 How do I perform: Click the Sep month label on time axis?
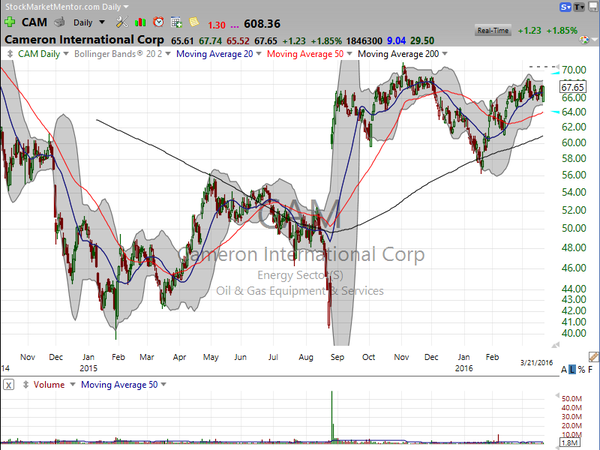click(x=337, y=357)
